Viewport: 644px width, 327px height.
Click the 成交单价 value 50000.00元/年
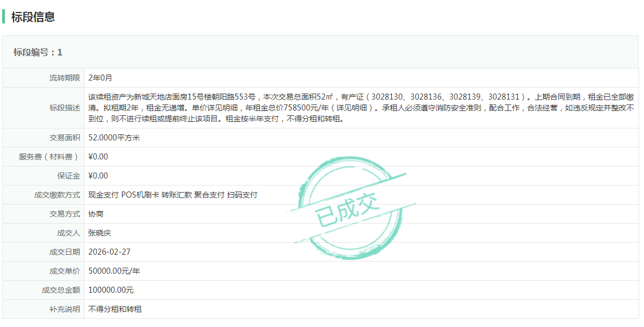114,271
